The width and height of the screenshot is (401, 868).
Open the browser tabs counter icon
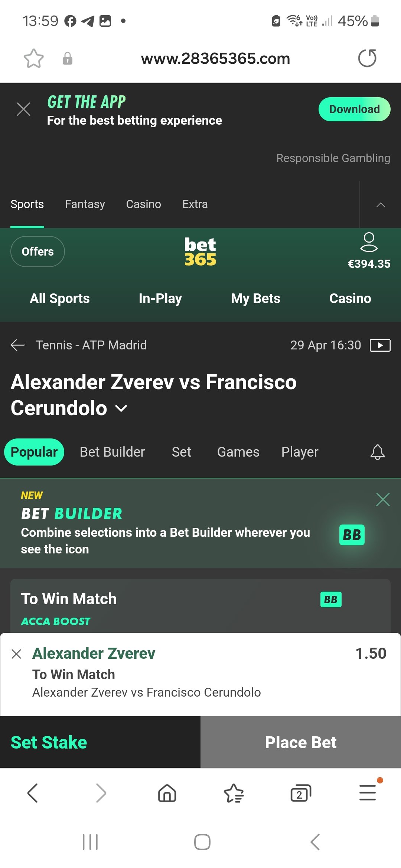tap(300, 793)
